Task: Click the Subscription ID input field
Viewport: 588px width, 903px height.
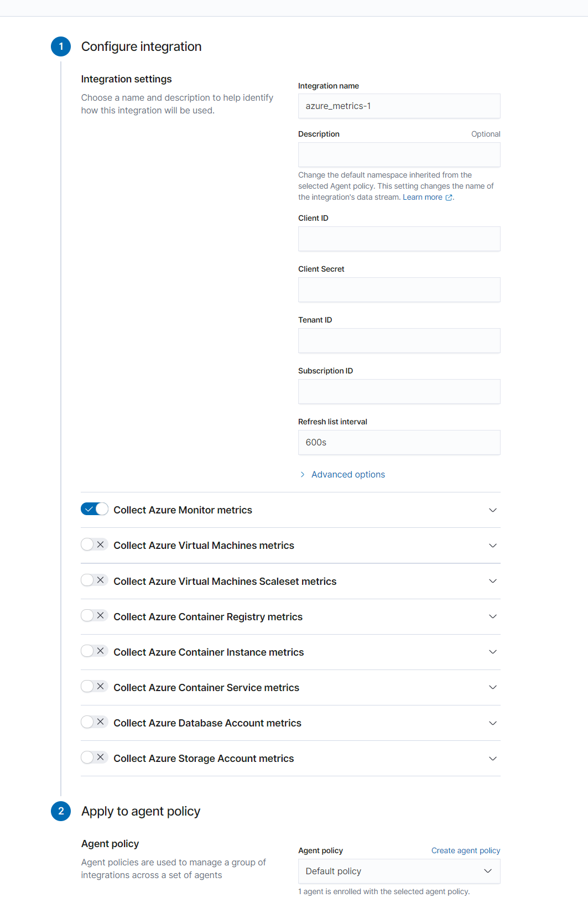Action: [399, 391]
